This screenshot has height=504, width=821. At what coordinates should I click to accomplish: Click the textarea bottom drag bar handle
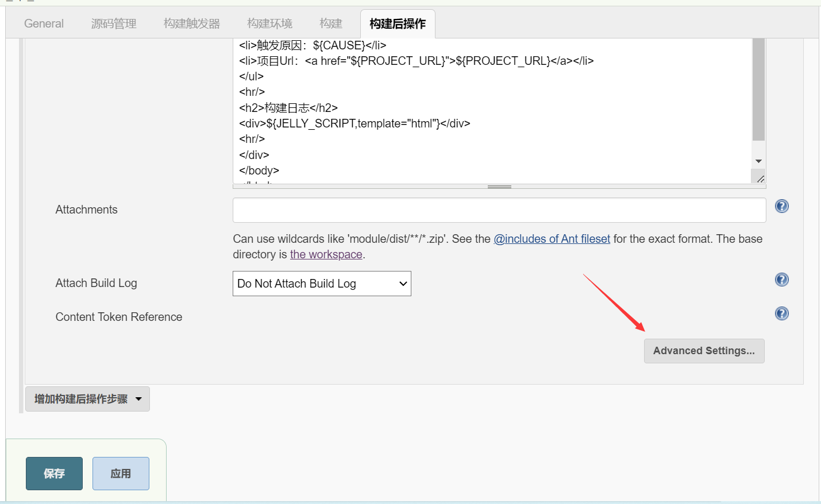(499, 187)
